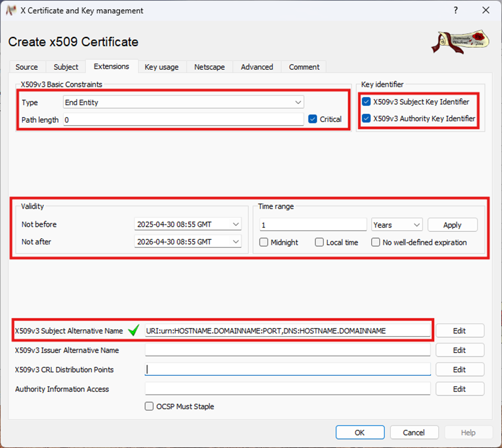Screen dimensions: 502x448
Task: Uncheck the Critical basic constraints checkbox
Action: (312, 119)
